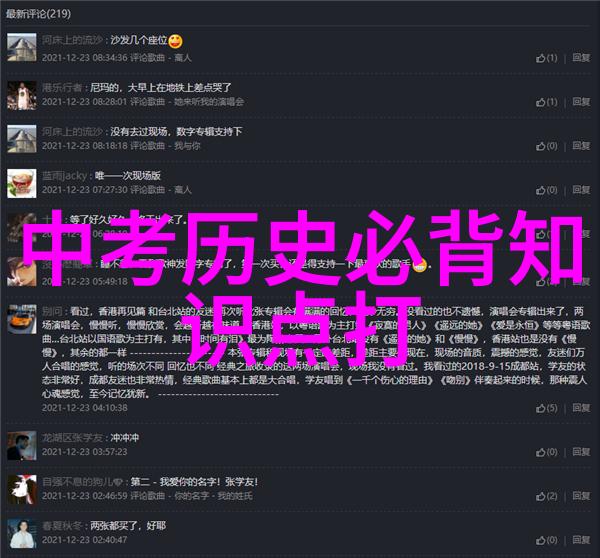The height and width of the screenshot is (558, 600).
Task: Reply to the 两张都买了 comment
Action: 581,540
